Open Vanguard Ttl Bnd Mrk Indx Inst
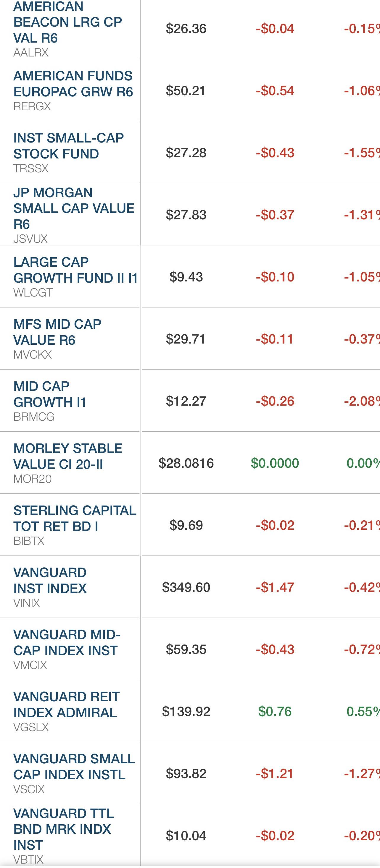The image size is (380, 868). (x=63, y=829)
